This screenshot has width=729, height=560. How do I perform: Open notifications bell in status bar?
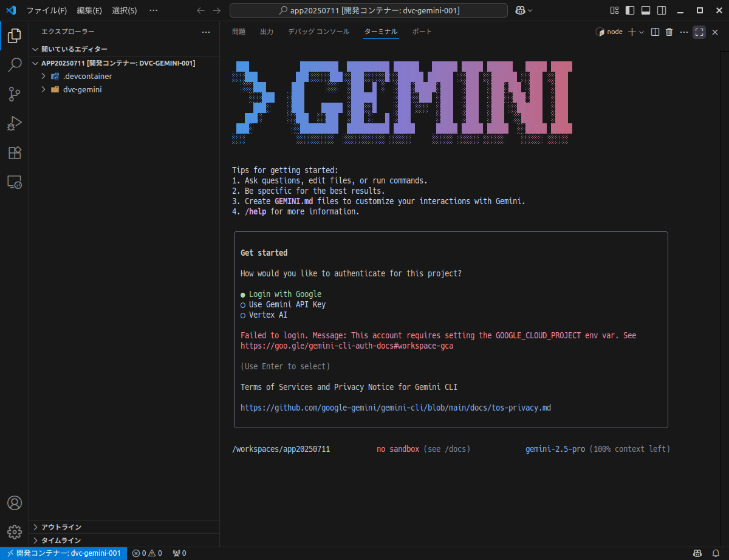pos(716,553)
